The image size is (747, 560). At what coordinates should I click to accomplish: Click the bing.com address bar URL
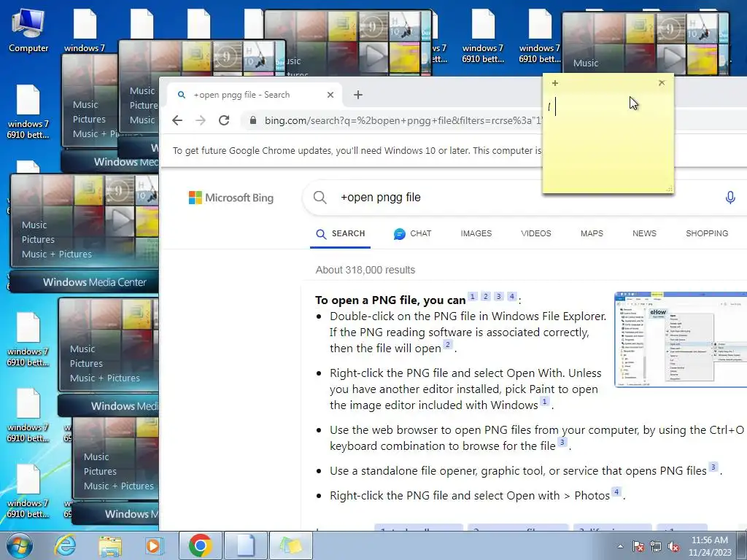tap(403, 120)
